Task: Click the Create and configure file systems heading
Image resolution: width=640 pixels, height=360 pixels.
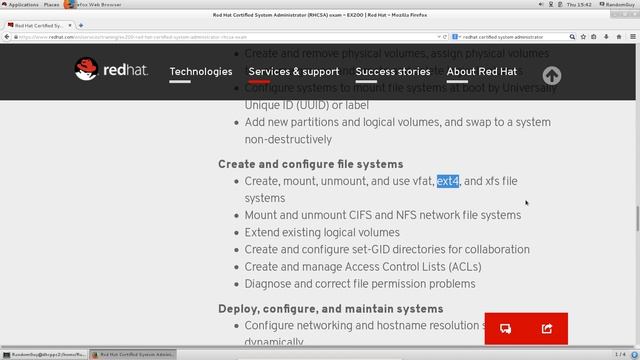Action: tap(311, 164)
